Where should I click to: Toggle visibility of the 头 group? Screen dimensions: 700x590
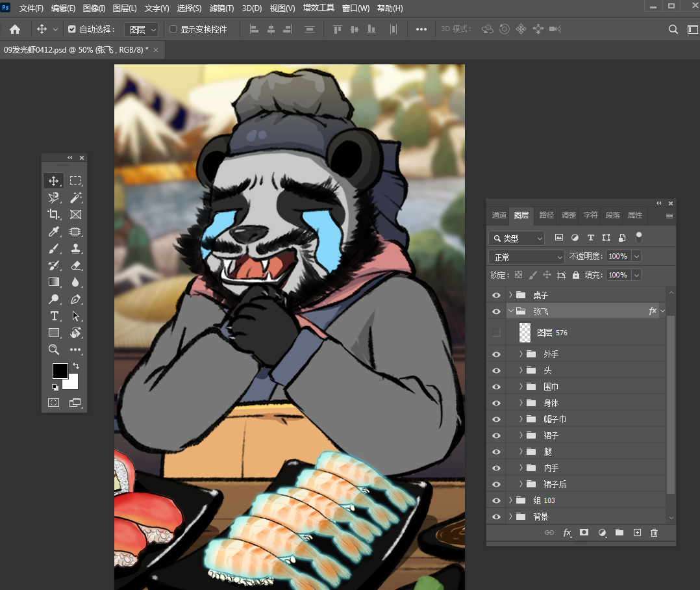[496, 371]
